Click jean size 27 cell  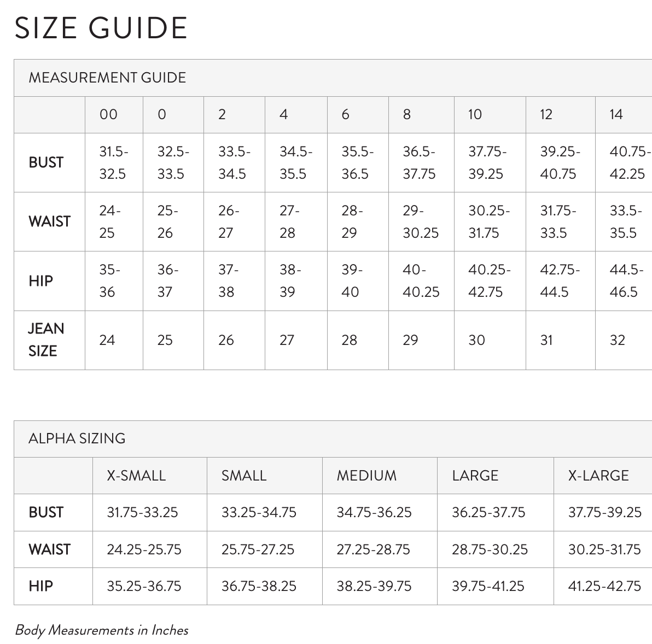click(x=296, y=340)
